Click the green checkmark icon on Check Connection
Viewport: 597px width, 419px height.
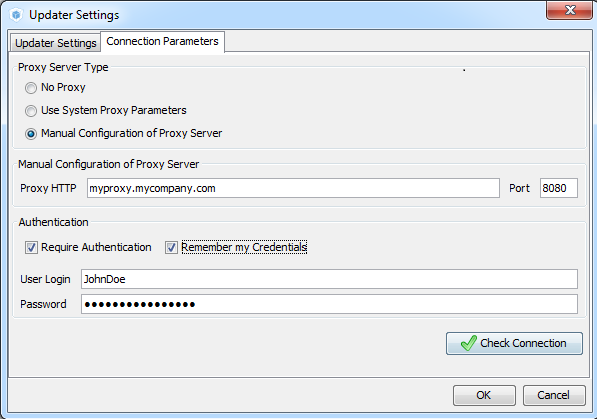coord(468,343)
